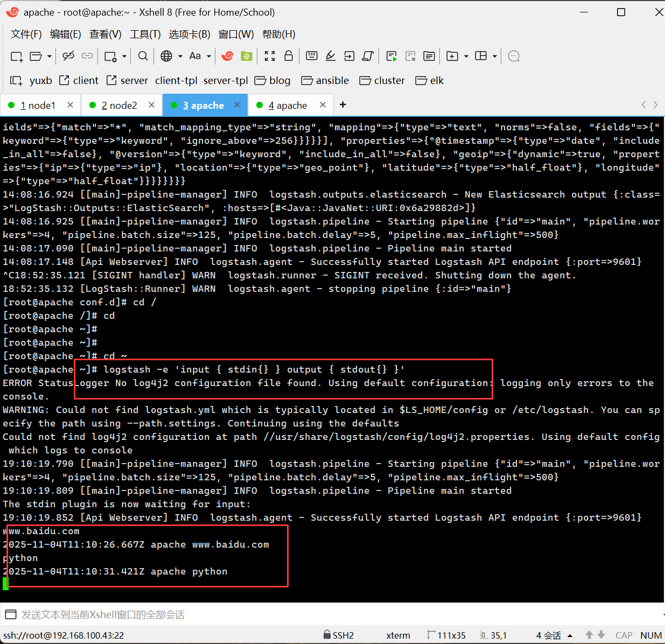Click the server quick command button
The width and height of the screenshot is (665, 644).
[x=128, y=81]
